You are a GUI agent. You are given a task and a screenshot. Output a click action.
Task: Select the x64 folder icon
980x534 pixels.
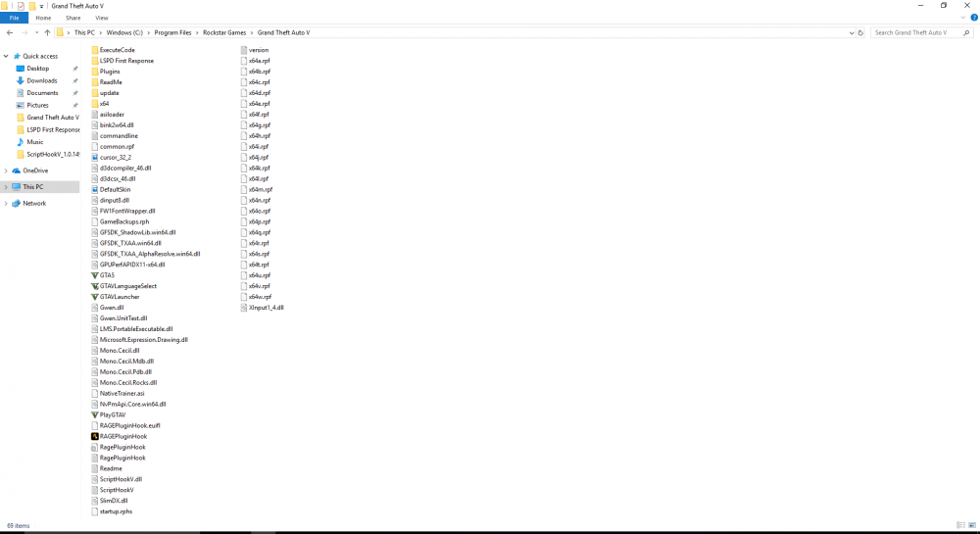(95, 104)
